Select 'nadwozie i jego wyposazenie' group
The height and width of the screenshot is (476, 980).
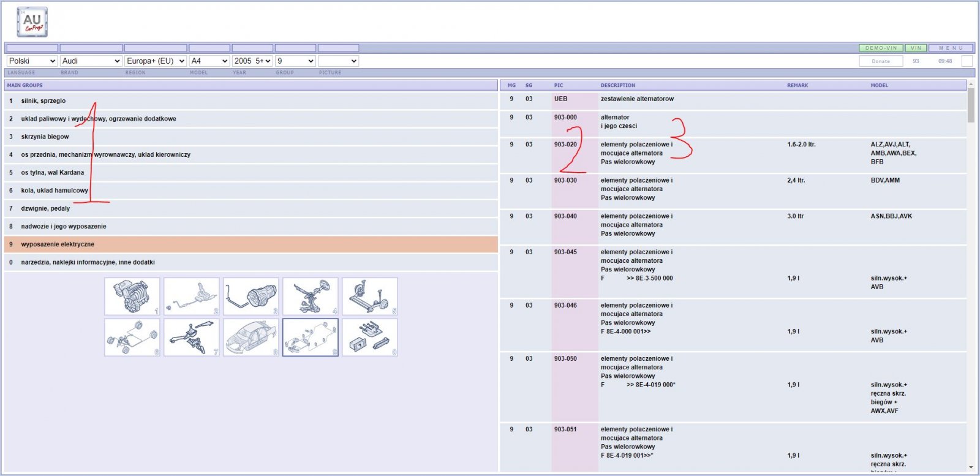tap(251, 226)
